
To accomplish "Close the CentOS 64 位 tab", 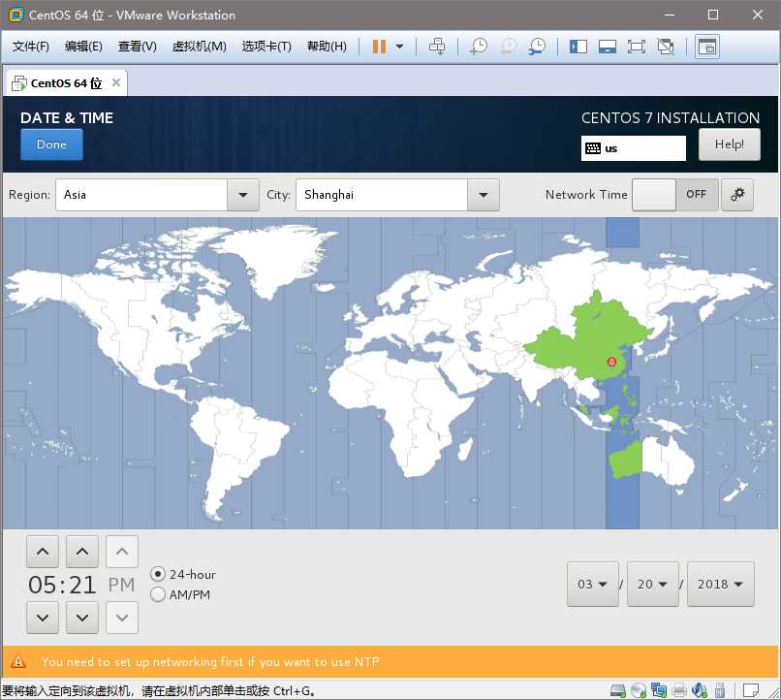I will pyautogui.click(x=116, y=82).
